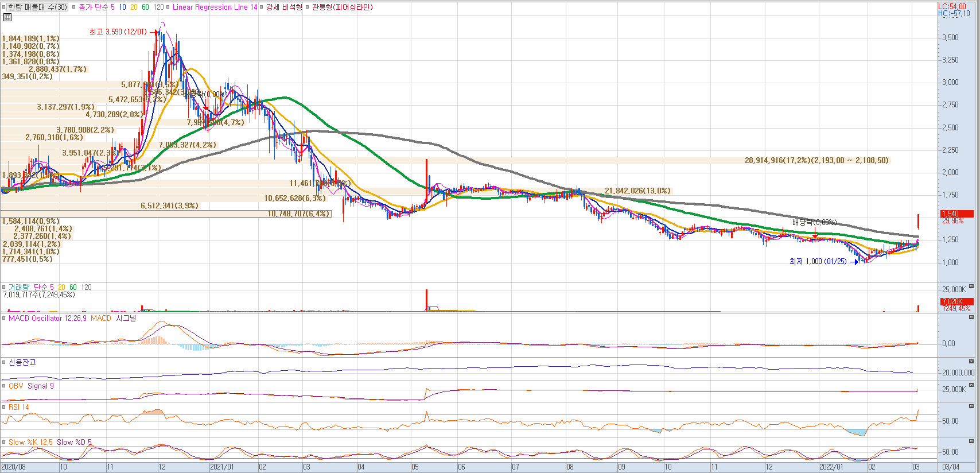Viewport: 980px width, 473px height.
Task: Click the 2020/08 date on time axis
Action: 13,467
